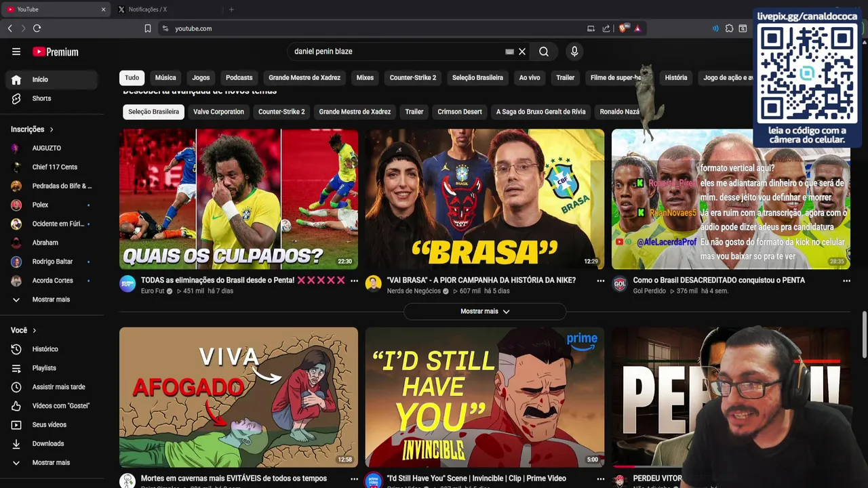Select A Saga do Bruxo Geralt topic chip
The width and height of the screenshot is (868, 488).
540,112
